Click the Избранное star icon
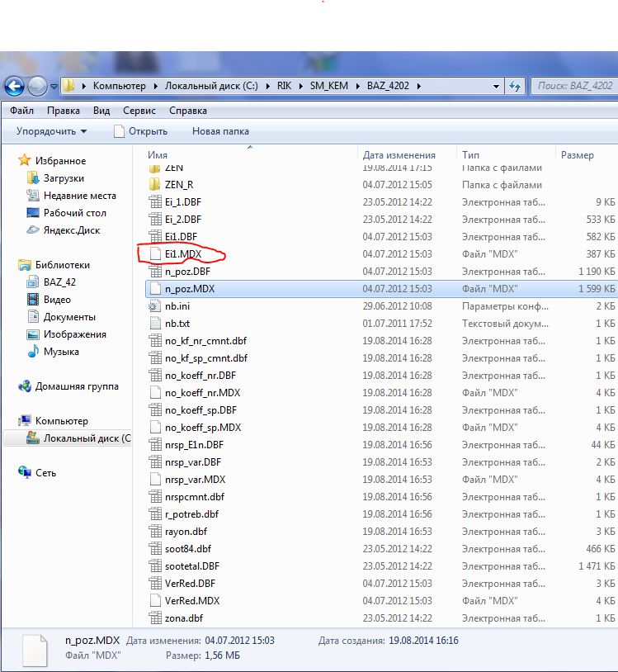The height and width of the screenshot is (672, 618). [x=25, y=161]
